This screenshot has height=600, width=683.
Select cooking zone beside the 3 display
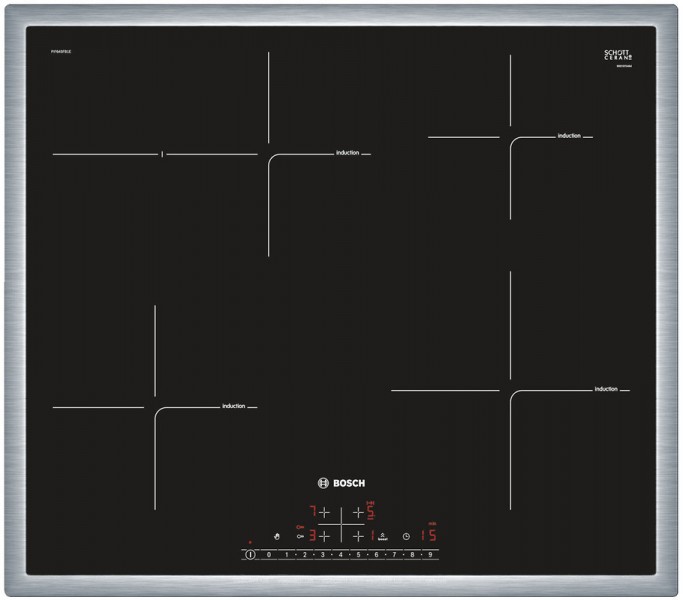tap(324, 536)
